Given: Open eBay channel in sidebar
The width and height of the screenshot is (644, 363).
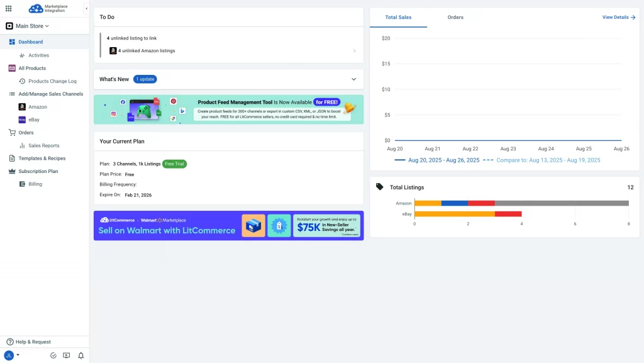Looking at the screenshot, I should coord(34,120).
